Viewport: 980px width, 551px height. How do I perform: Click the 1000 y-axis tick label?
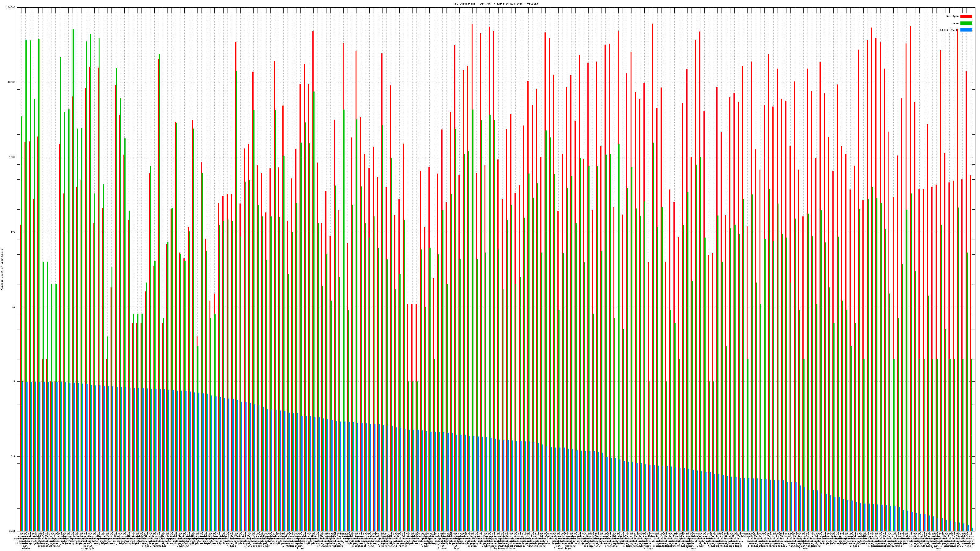pos(13,157)
